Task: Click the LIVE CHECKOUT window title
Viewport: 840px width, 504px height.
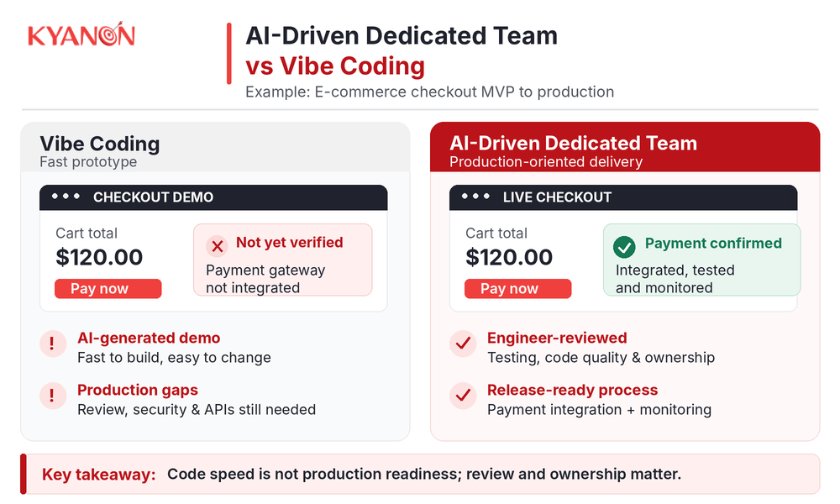Action: click(x=557, y=197)
